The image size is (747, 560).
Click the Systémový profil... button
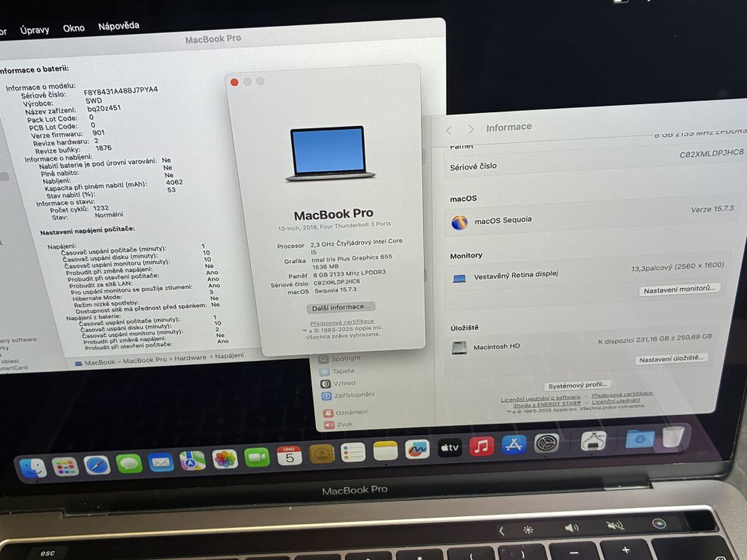coord(578,385)
